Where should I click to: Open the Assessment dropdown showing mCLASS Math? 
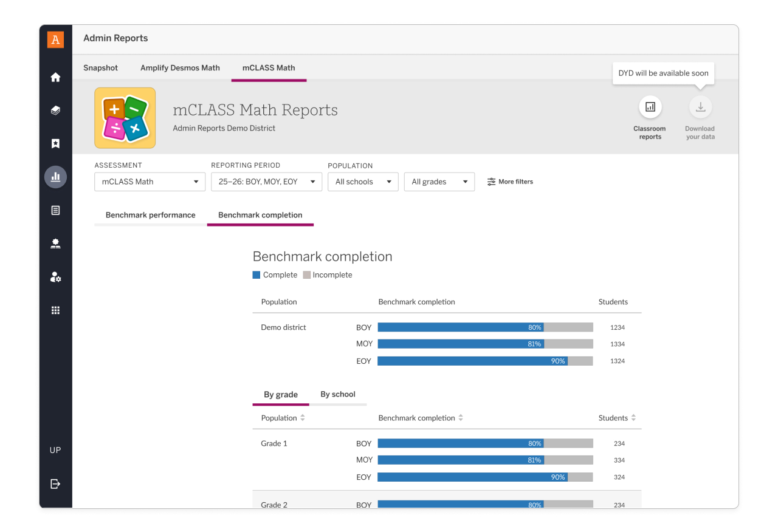pos(150,181)
